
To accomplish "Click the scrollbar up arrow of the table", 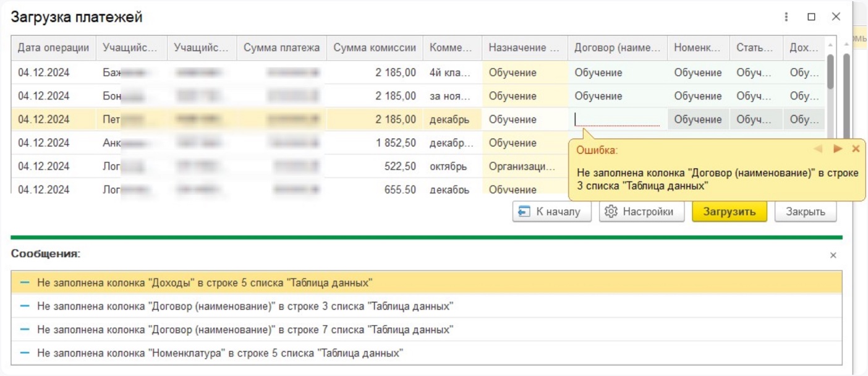I will click(830, 45).
